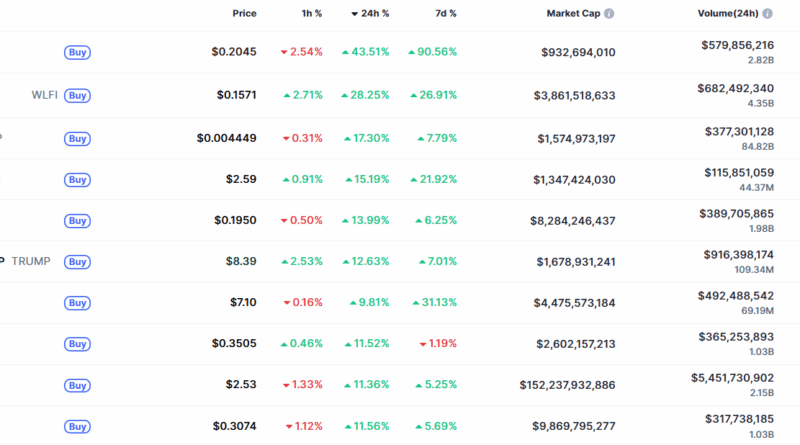This screenshot has width=800, height=445.
Task: Click the Volume(24h) info icon
Action: click(x=782, y=14)
